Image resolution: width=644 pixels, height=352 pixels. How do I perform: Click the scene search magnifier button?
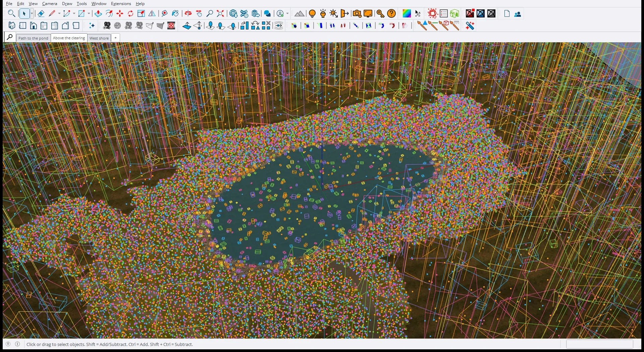click(x=10, y=37)
